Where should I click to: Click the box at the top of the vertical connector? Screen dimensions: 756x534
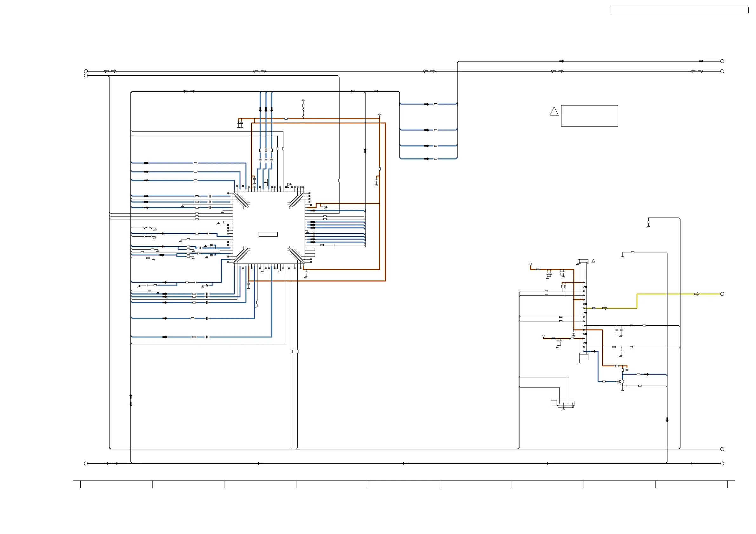(583, 261)
